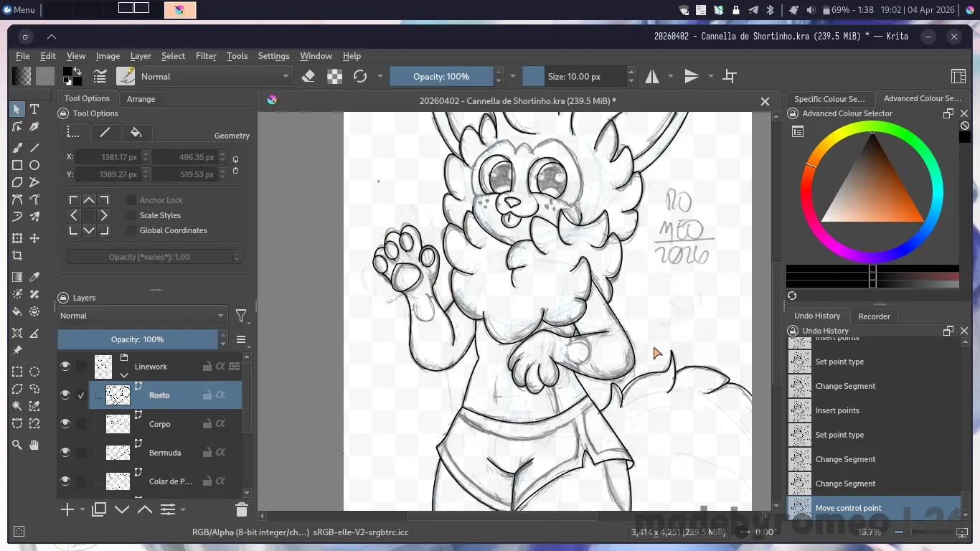Click the horizontal mirror tool icon
The image size is (980, 551).
click(x=652, y=76)
